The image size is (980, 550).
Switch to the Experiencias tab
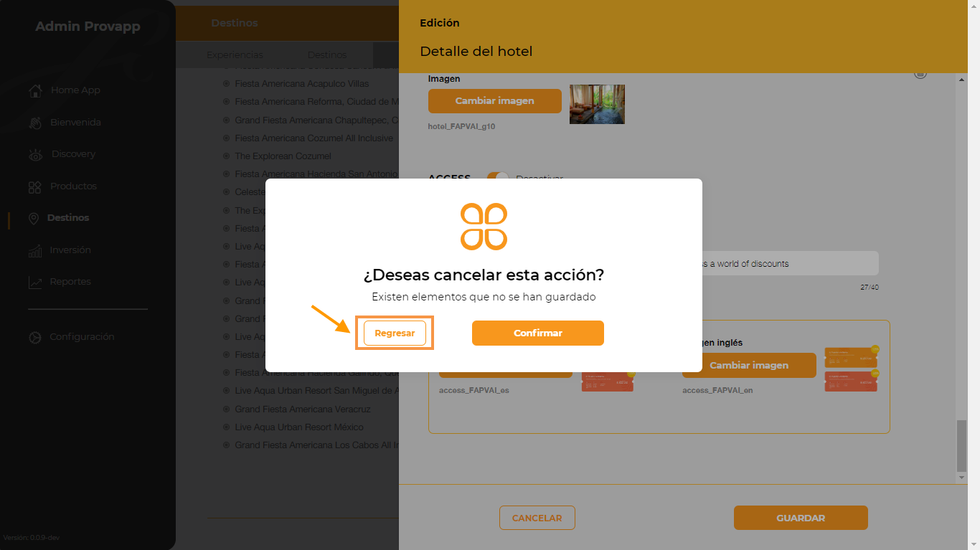(235, 54)
